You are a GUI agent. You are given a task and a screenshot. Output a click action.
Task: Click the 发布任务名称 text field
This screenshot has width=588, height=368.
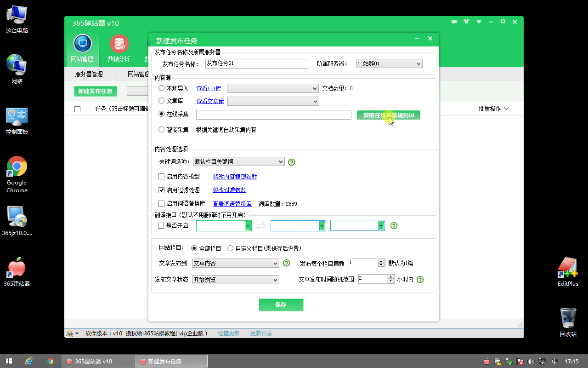[256, 63]
